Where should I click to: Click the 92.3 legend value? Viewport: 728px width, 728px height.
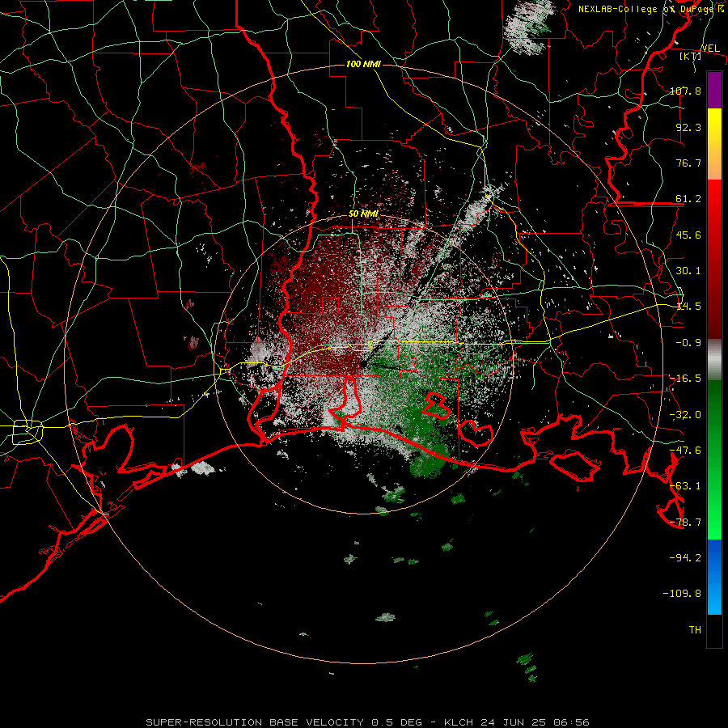[x=688, y=127]
